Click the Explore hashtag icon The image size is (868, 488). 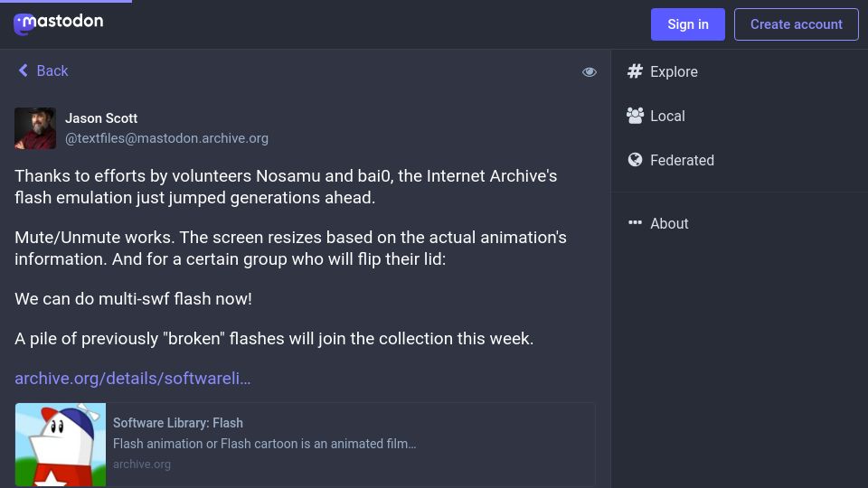(635, 71)
